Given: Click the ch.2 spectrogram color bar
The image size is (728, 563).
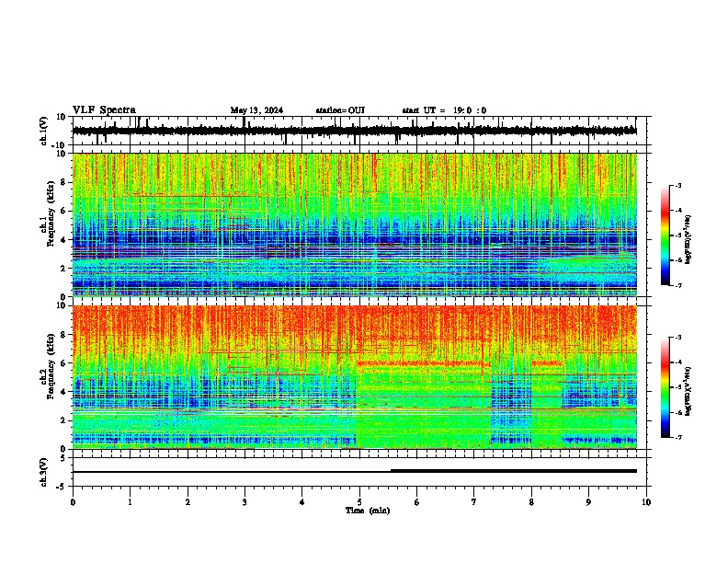Looking at the screenshot, I should (665, 387).
